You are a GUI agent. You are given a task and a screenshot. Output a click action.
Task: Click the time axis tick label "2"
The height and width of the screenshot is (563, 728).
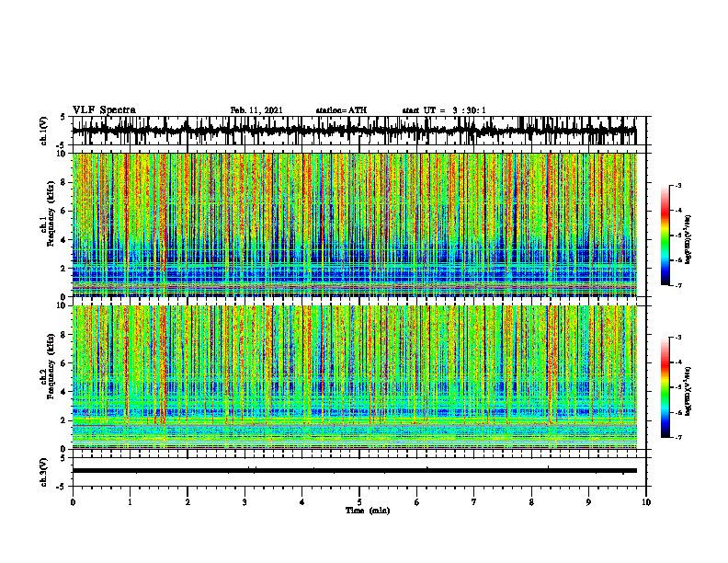pyautogui.click(x=188, y=502)
